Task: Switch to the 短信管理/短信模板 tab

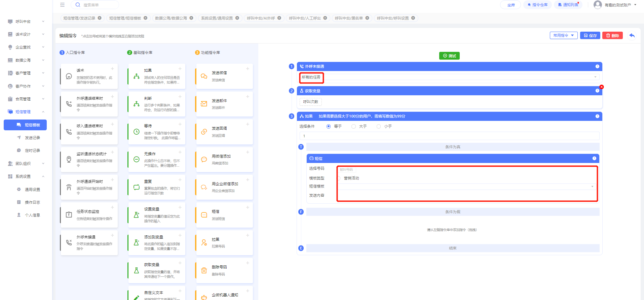Action: tap(125, 18)
